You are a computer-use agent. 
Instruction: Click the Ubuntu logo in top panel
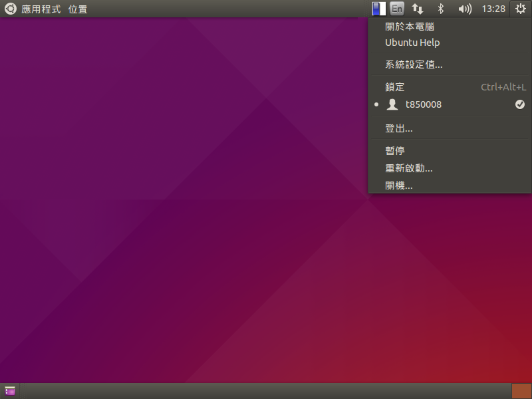[x=11, y=9]
